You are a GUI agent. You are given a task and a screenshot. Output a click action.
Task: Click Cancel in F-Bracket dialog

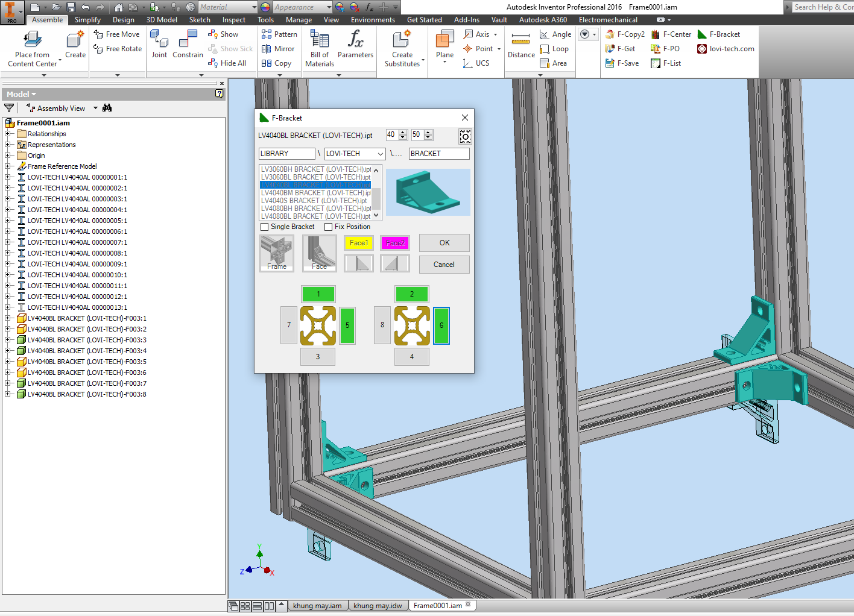444,265
